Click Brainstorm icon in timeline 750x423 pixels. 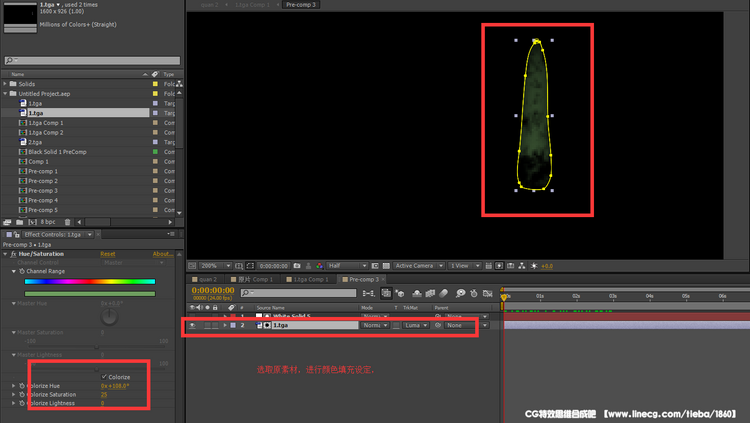[x=461, y=293]
